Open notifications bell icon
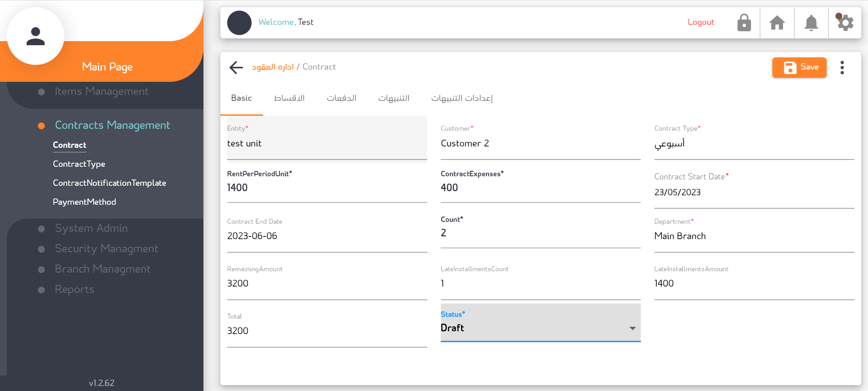 tap(811, 23)
